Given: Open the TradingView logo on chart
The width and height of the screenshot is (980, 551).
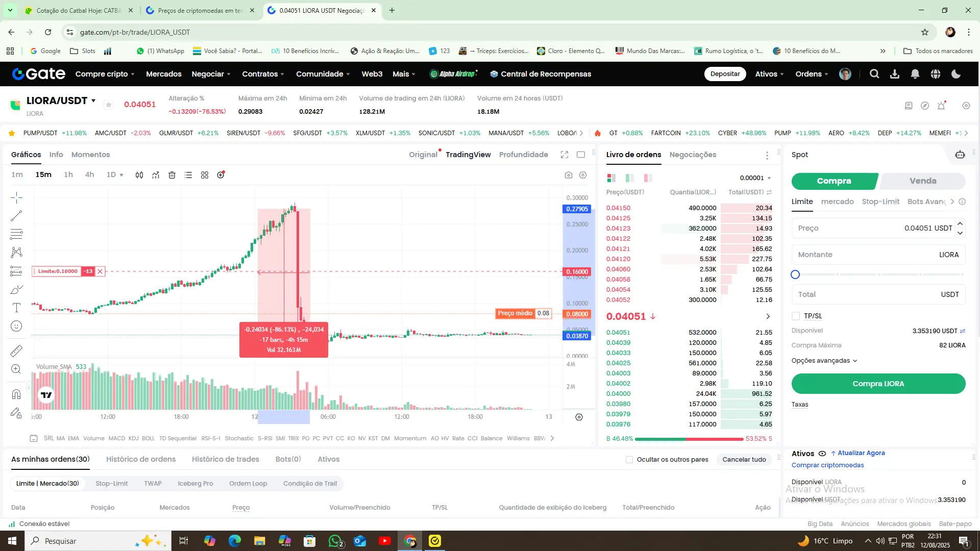Looking at the screenshot, I should click(x=46, y=395).
